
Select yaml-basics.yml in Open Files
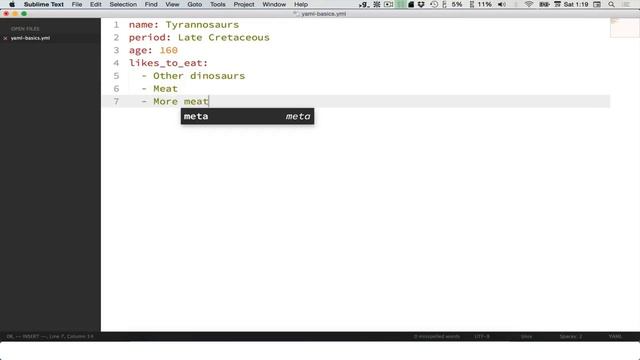point(30,38)
